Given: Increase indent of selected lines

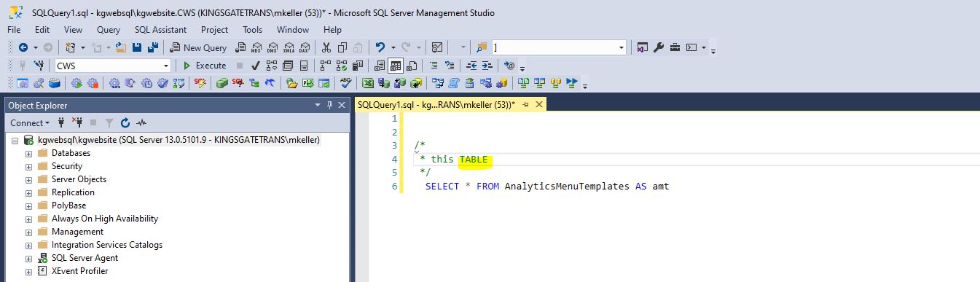Looking at the screenshot, I should tap(487, 66).
